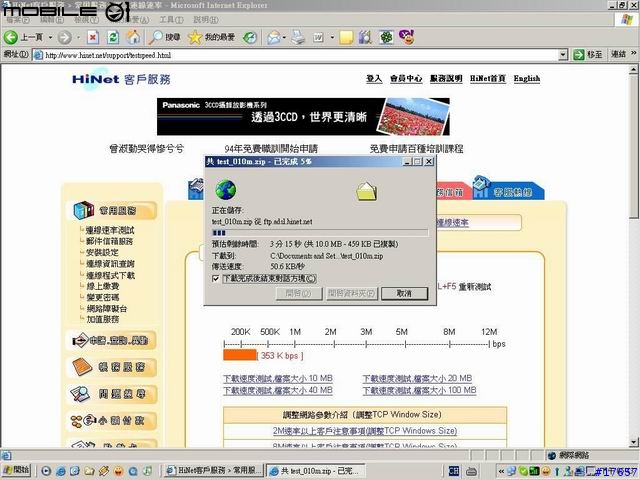Click the smiley face quick launch icon
640x480 pixels.
click(x=118, y=471)
